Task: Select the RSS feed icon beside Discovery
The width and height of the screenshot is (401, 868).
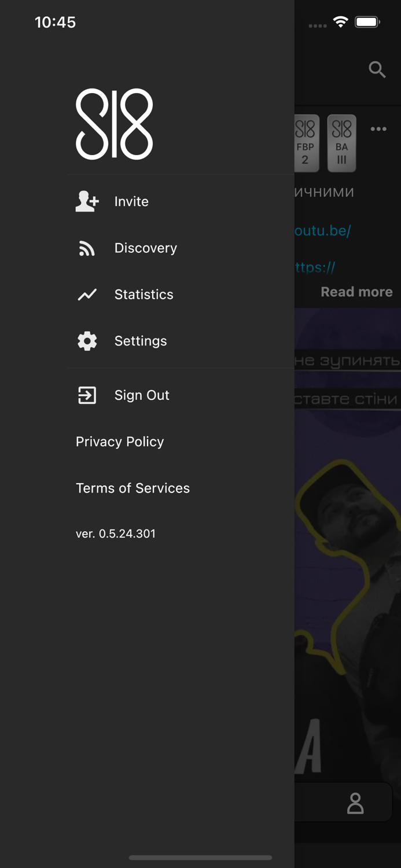Action: pyautogui.click(x=87, y=248)
